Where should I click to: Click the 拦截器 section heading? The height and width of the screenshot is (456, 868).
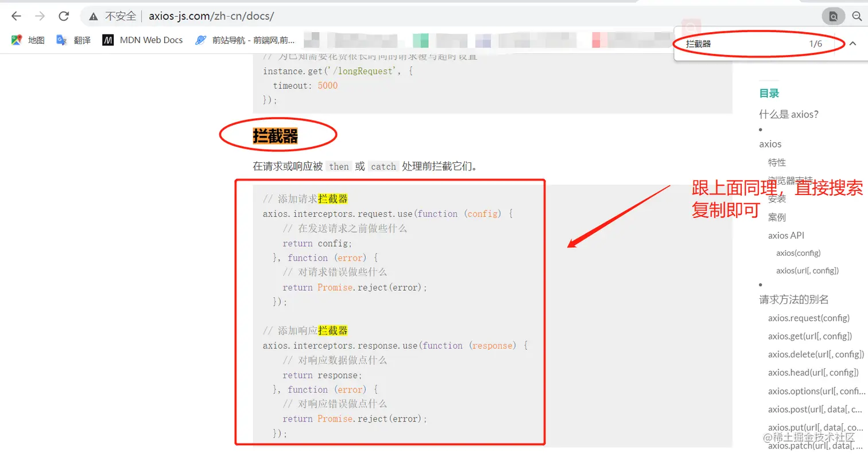click(275, 136)
